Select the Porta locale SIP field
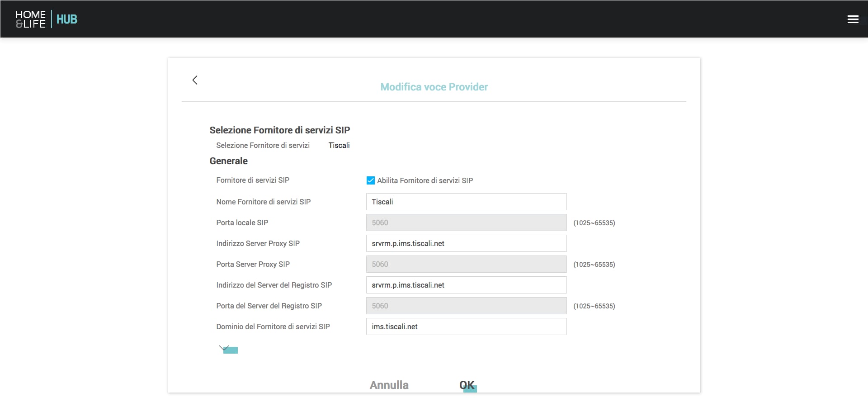Viewport: 868px width, 407px height. [466, 222]
